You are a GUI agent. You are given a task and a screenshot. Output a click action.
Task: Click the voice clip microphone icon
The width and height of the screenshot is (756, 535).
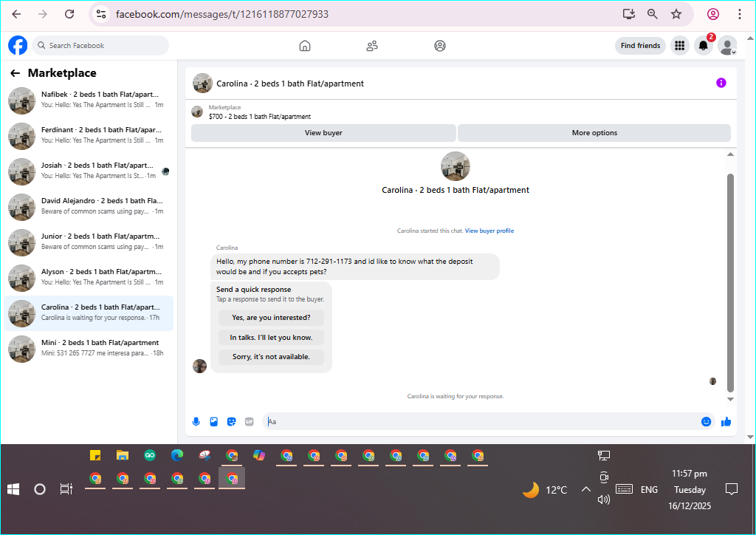point(196,422)
